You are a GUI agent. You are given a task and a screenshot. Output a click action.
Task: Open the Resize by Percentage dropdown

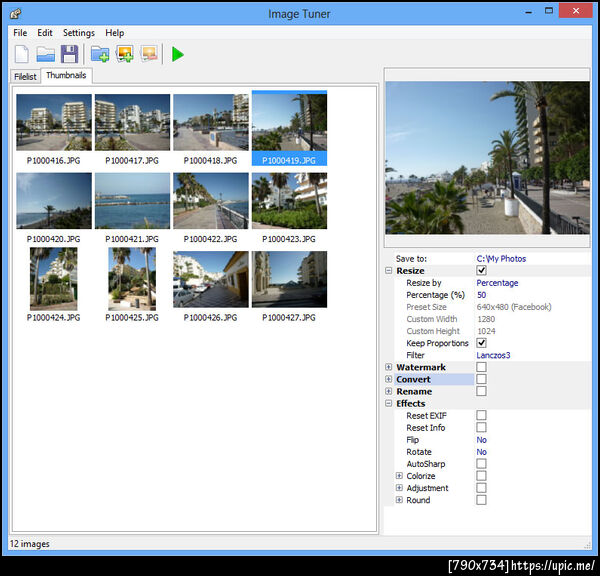click(x=497, y=283)
